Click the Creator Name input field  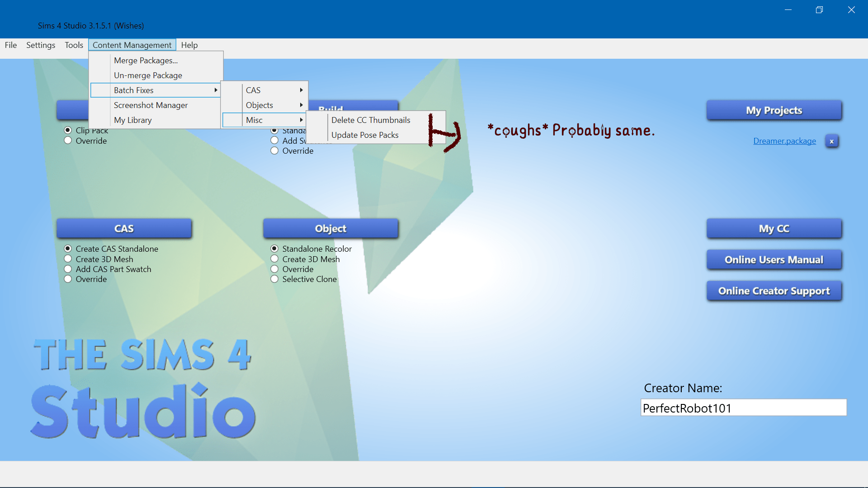[743, 408]
